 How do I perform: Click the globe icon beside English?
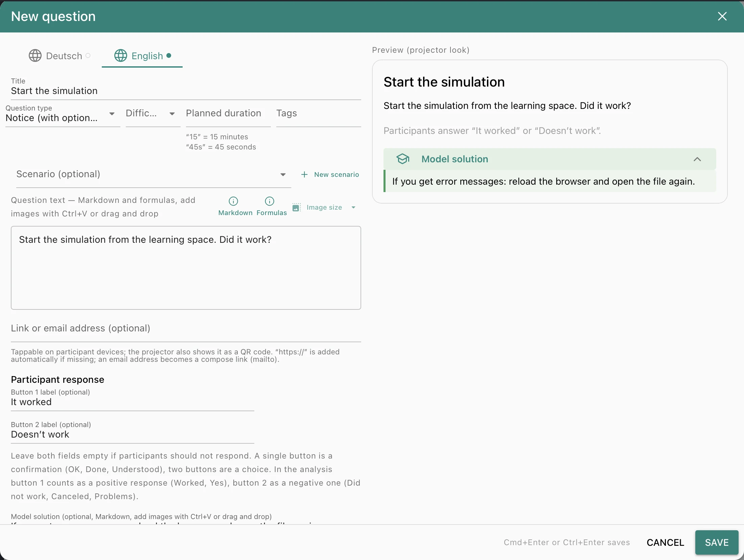click(x=121, y=56)
